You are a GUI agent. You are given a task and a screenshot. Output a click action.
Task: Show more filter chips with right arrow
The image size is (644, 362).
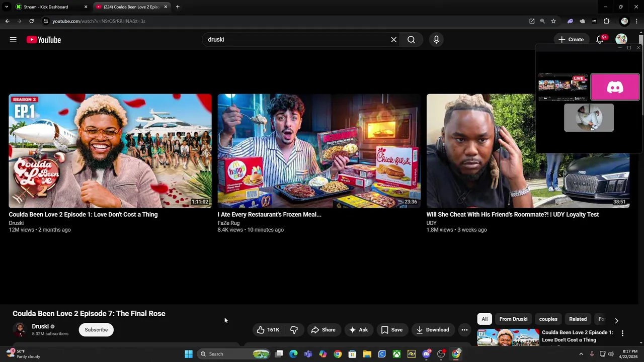[617, 320]
